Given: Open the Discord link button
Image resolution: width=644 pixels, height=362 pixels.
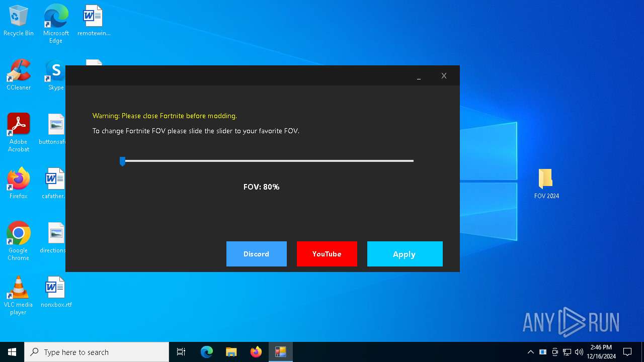Looking at the screenshot, I should [x=257, y=254].
